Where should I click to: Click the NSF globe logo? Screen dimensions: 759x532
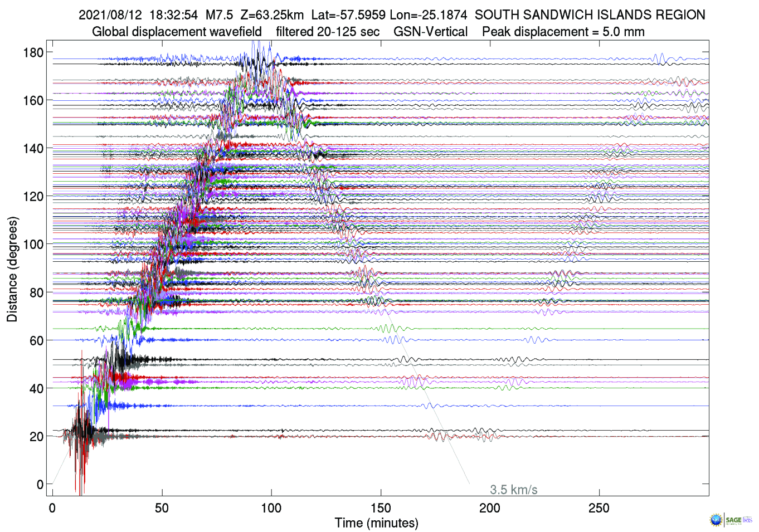pos(716,520)
